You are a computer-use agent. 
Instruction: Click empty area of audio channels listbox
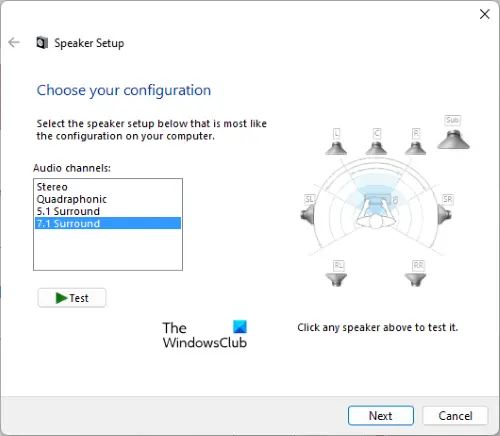pyautogui.click(x=108, y=249)
